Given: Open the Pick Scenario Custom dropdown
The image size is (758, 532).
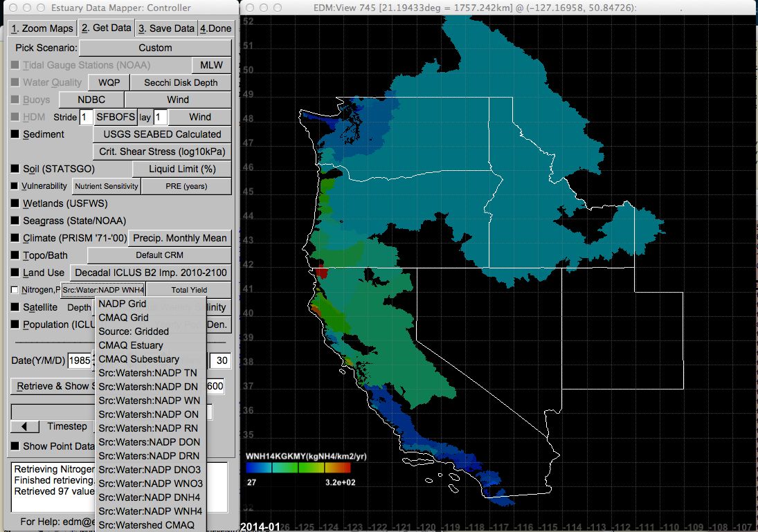Looking at the screenshot, I should click(155, 48).
